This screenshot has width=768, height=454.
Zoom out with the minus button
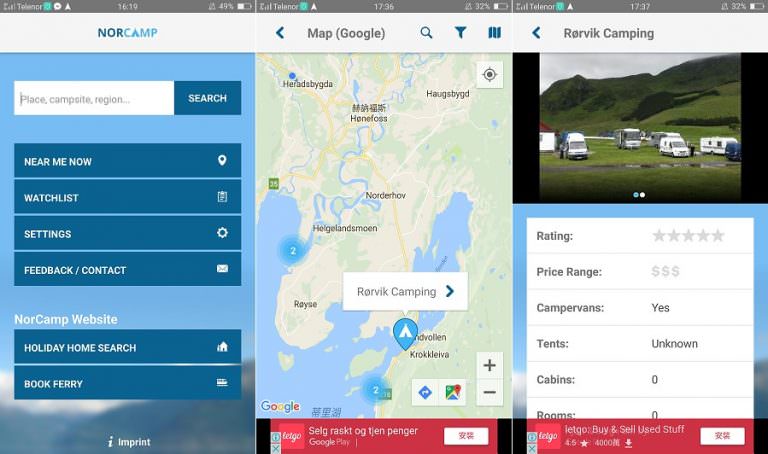(x=489, y=392)
